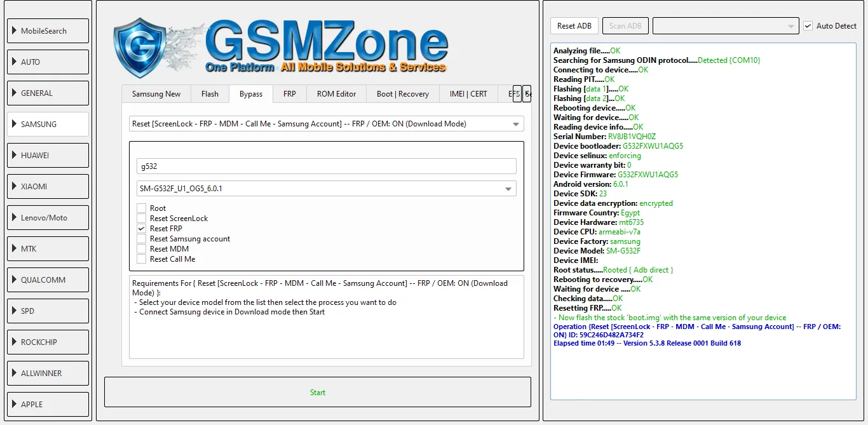Check the Reset ScreenLock option
The height and width of the screenshot is (425, 868).
click(x=142, y=219)
